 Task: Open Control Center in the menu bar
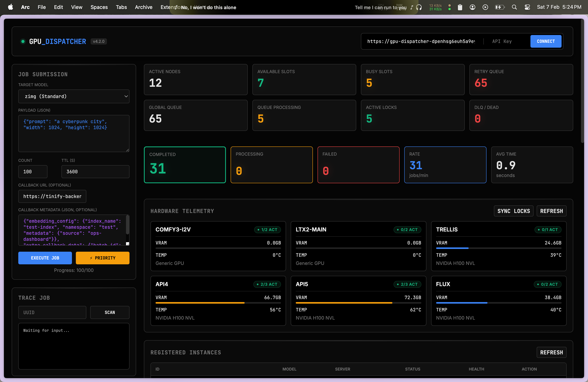click(x=528, y=7)
